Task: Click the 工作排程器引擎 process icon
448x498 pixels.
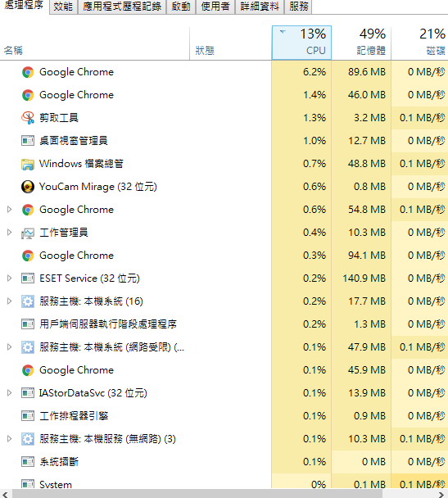Action: (28, 416)
